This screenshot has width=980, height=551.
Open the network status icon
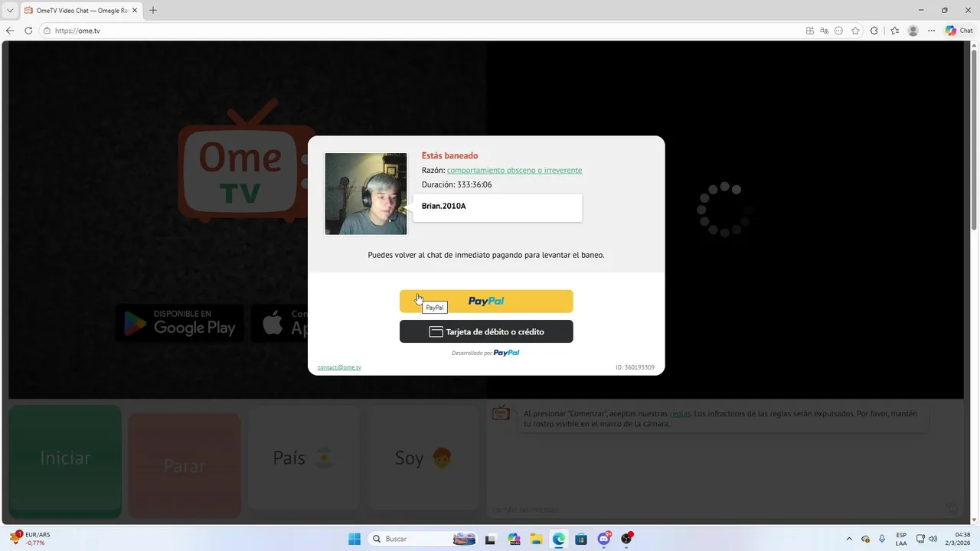pos(921,539)
